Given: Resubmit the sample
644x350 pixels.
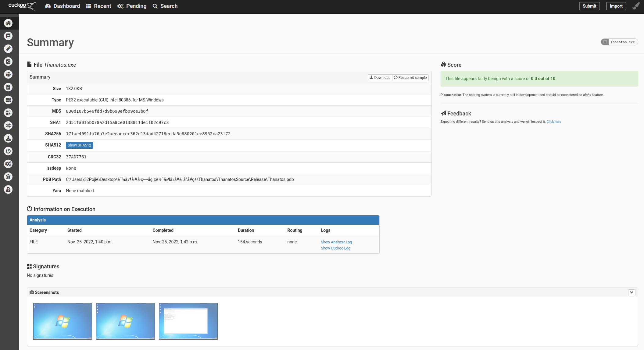Looking at the screenshot, I should 410,78.
